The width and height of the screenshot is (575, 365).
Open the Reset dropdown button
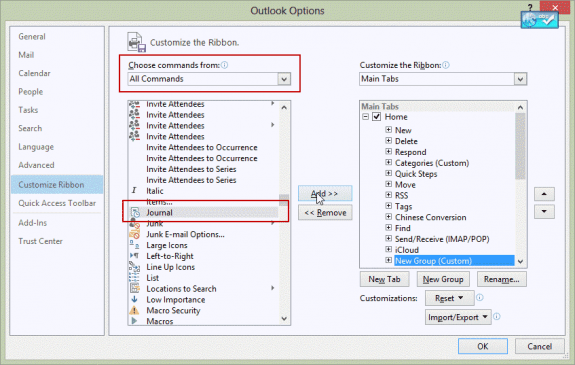[x=450, y=298]
